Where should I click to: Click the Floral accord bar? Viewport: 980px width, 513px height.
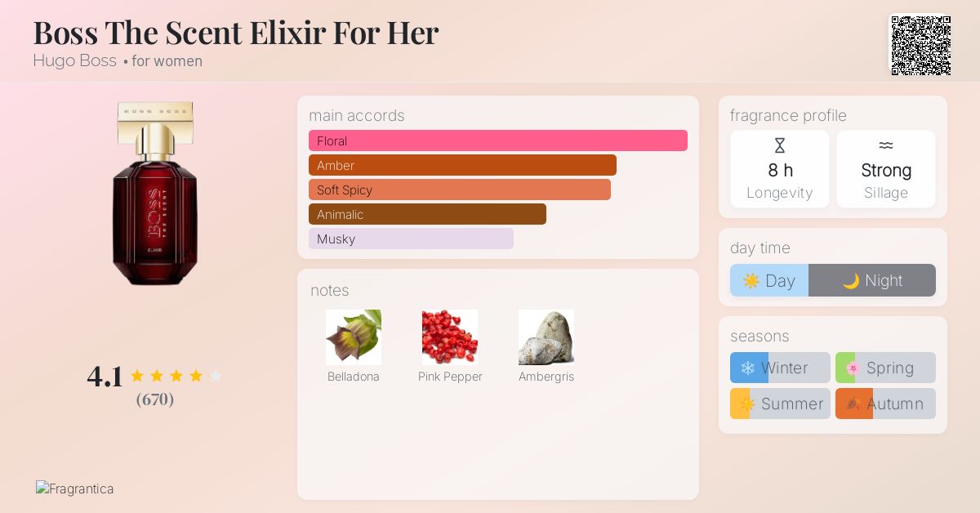(498, 141)
